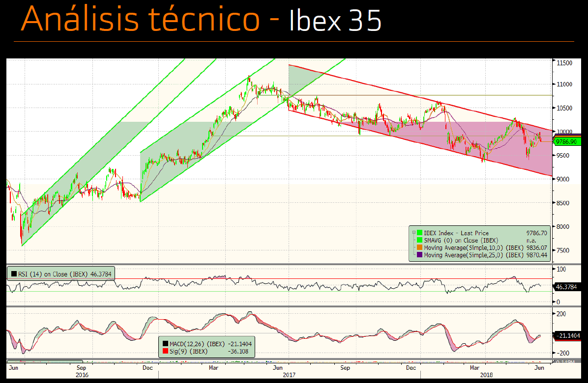Click the black -21.1404 MACD axis tag

pos(568,335)
